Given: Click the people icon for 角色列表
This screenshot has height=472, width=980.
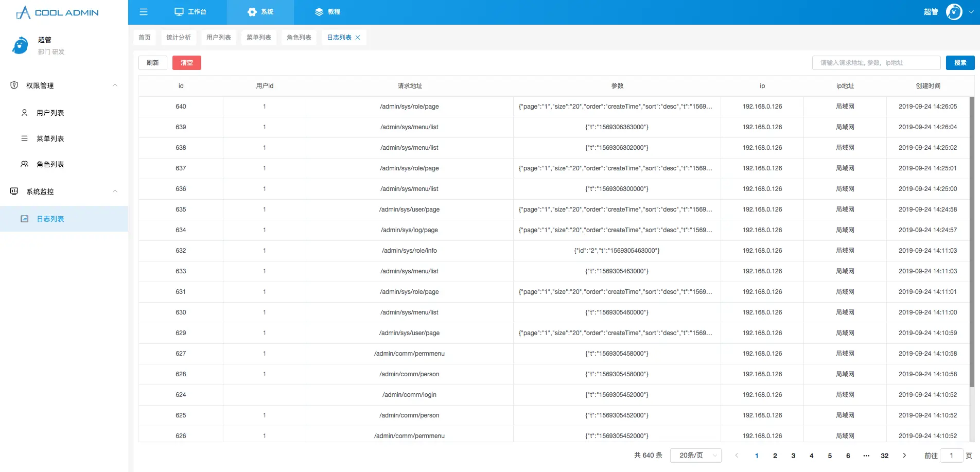Looking at the screenshot, I should point(24,164).
